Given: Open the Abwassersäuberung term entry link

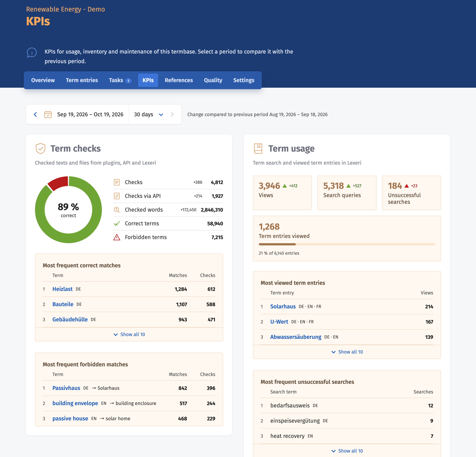Looking at the screenshot, I should [x=296, y=337].
